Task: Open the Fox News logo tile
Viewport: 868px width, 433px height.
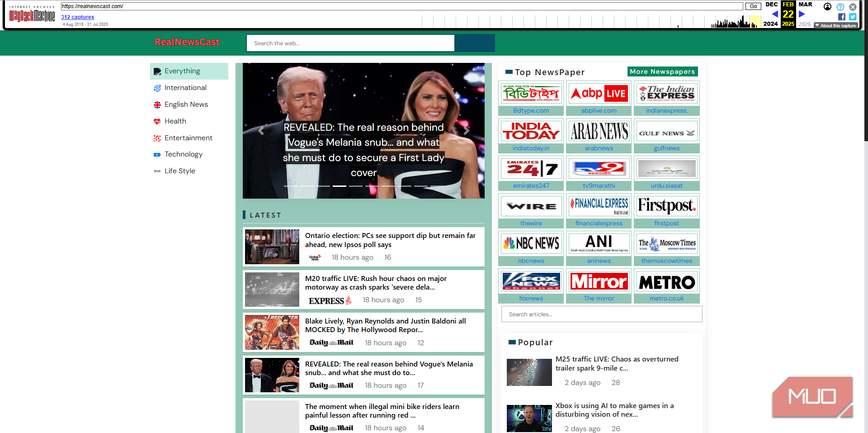Action: point(531,281)
